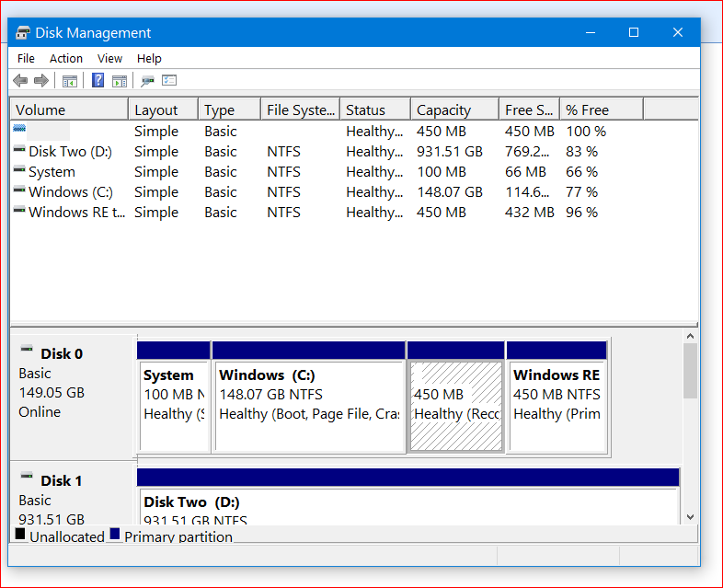
Task: Click the 83 % free cell
Action: click(581, 152)
